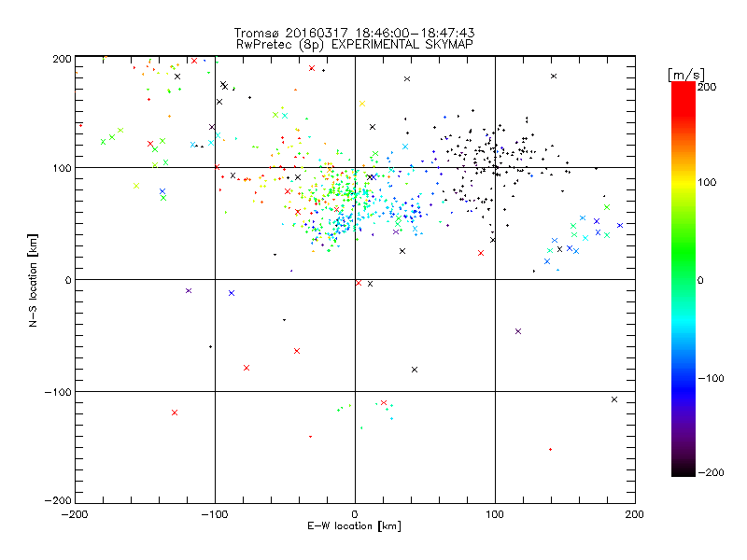Click the 'E-W location [km]' axis label

354,526
